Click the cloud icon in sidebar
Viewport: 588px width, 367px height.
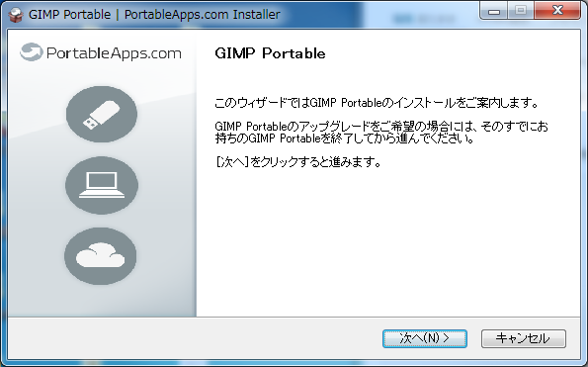coord(101,256)
